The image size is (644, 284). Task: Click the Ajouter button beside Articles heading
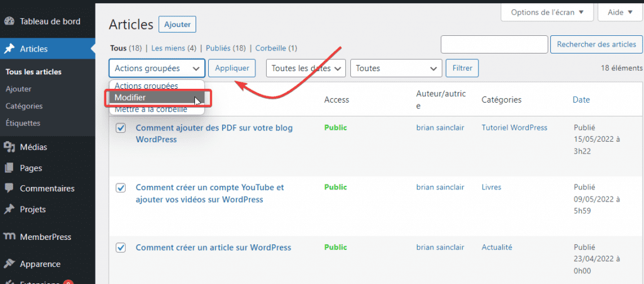177,25
